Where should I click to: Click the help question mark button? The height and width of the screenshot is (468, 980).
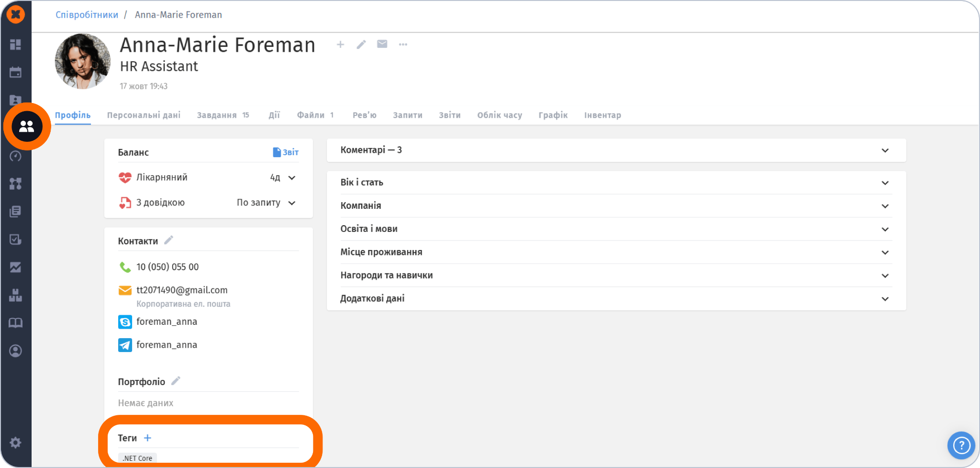click(x=961, y=445)
